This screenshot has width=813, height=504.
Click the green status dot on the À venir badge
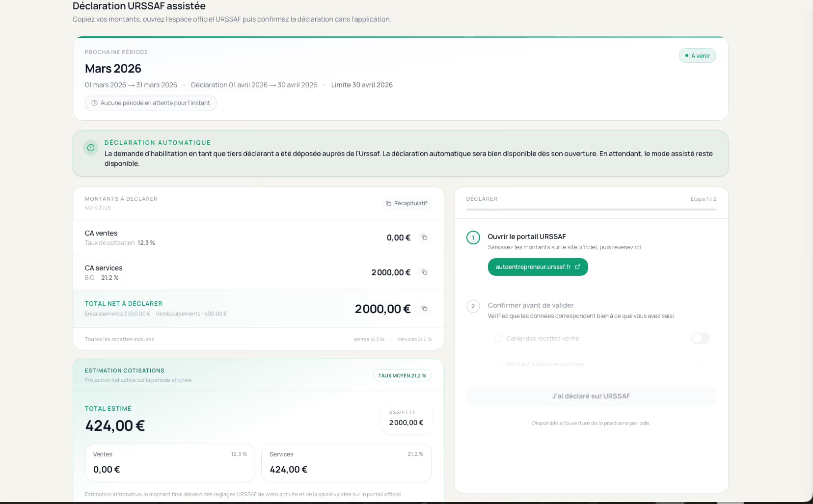[686, 55]
